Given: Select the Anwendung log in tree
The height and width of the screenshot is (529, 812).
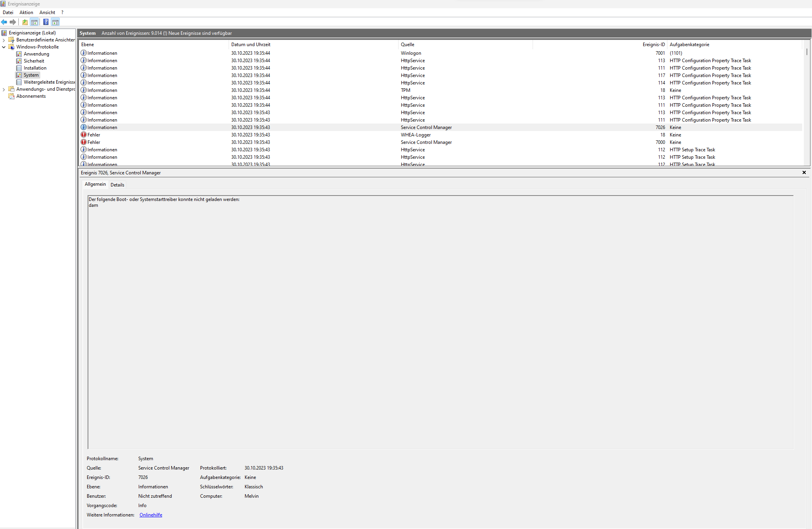Looking at the screenshot, I should point(36,54).
